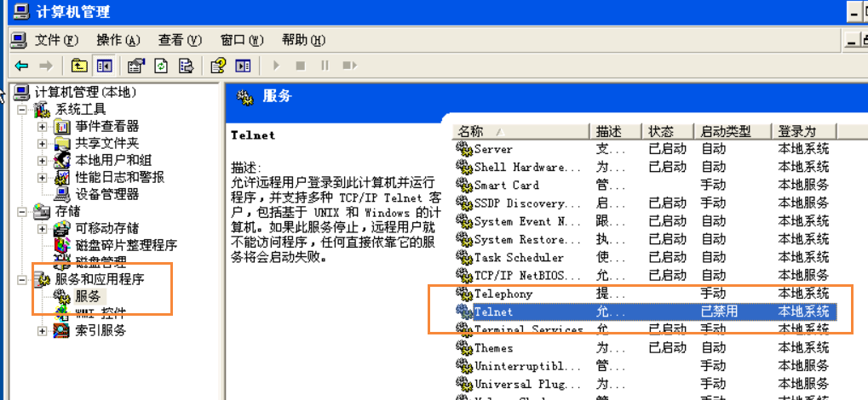Click the 共享文件夹 folder icon
The height and width of the screenshot is (400, 868).
(x=62, y=144)
